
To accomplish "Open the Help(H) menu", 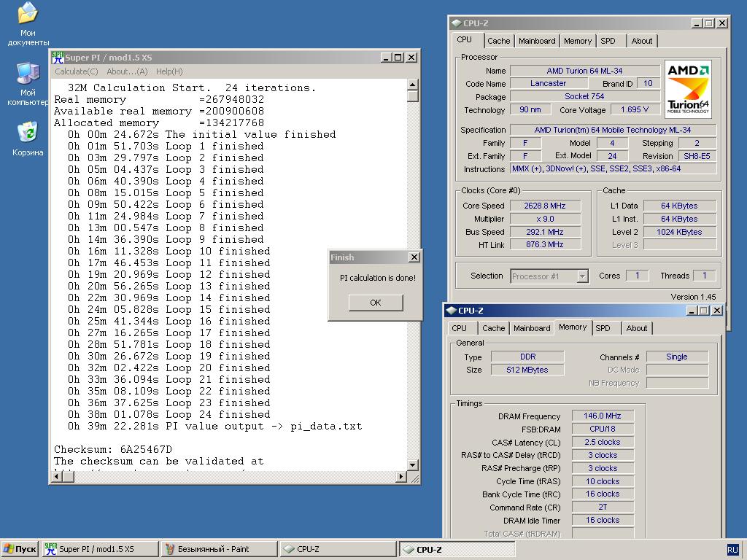I will 169,71.
